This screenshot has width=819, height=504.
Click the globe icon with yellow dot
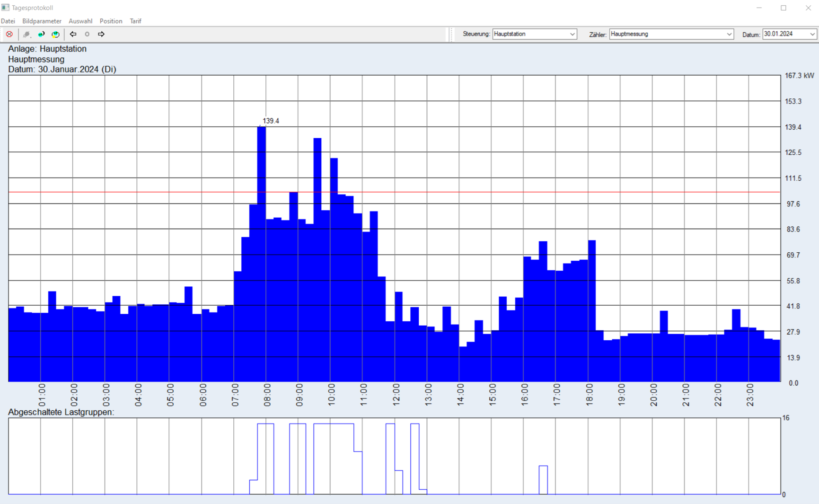(56, 34)
